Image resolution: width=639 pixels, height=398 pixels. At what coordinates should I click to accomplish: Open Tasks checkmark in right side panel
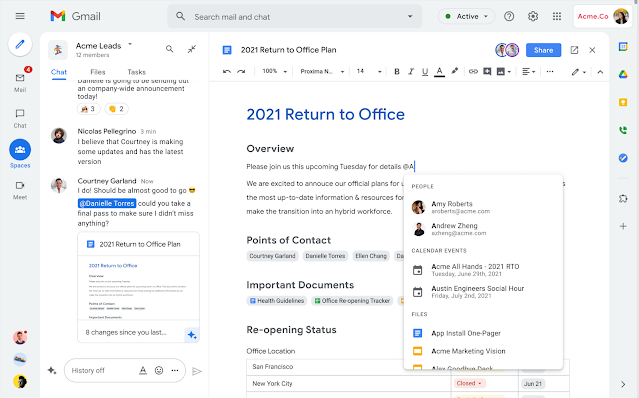[623, 158]
